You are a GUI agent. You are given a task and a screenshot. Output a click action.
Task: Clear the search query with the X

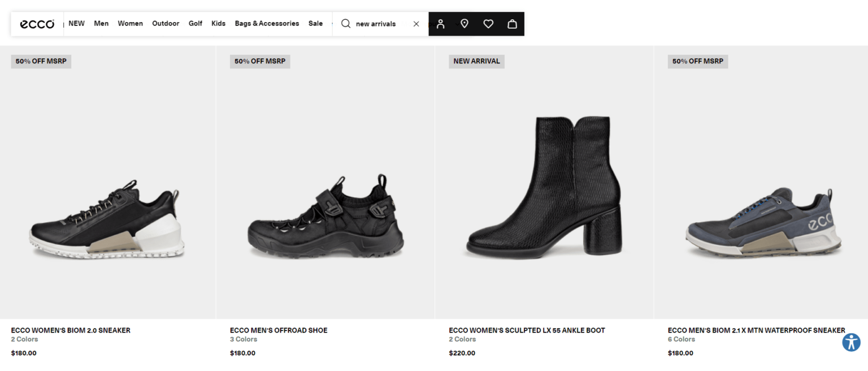pos(416,24)
